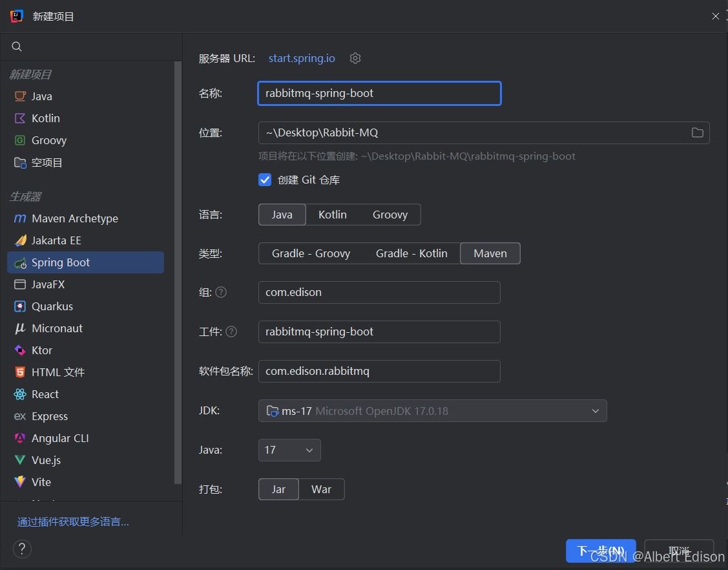Click the Group com.edison field
The height and width of the screenshot is (570, 728).
379,292
